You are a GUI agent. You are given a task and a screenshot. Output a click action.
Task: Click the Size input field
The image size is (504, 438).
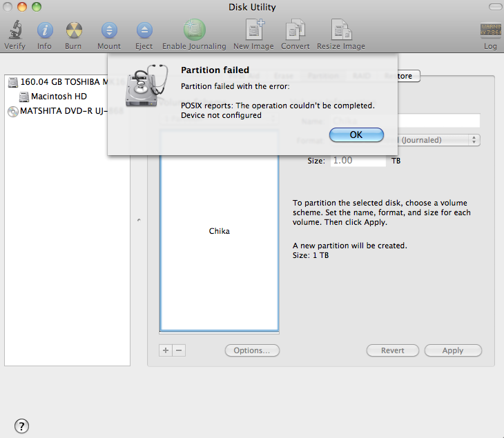tap(358, 161)
